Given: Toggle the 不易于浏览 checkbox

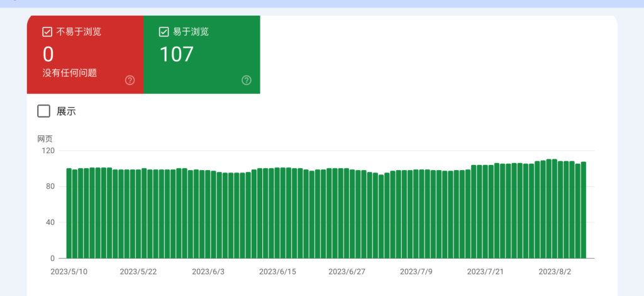Looking at the screenshot, I should 47,32.
